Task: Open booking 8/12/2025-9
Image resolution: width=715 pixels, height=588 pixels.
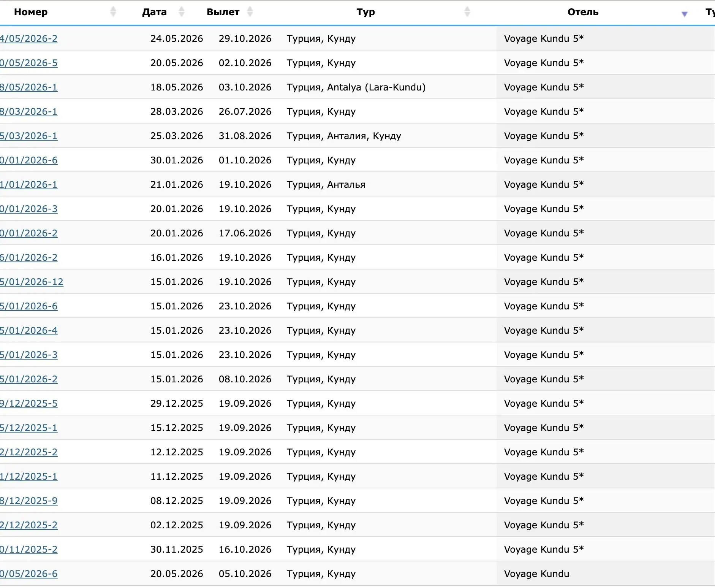Action: [x=29, y=501]
